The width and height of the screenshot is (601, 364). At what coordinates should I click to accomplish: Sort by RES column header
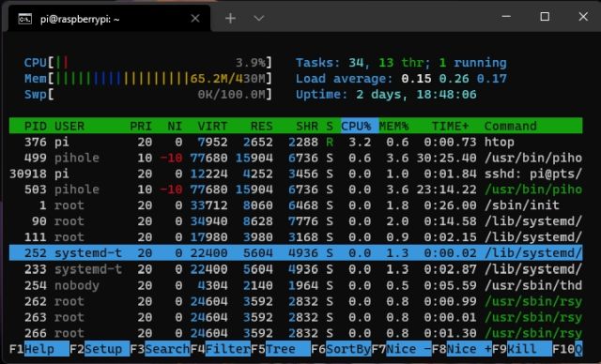[x=262, y=126]
